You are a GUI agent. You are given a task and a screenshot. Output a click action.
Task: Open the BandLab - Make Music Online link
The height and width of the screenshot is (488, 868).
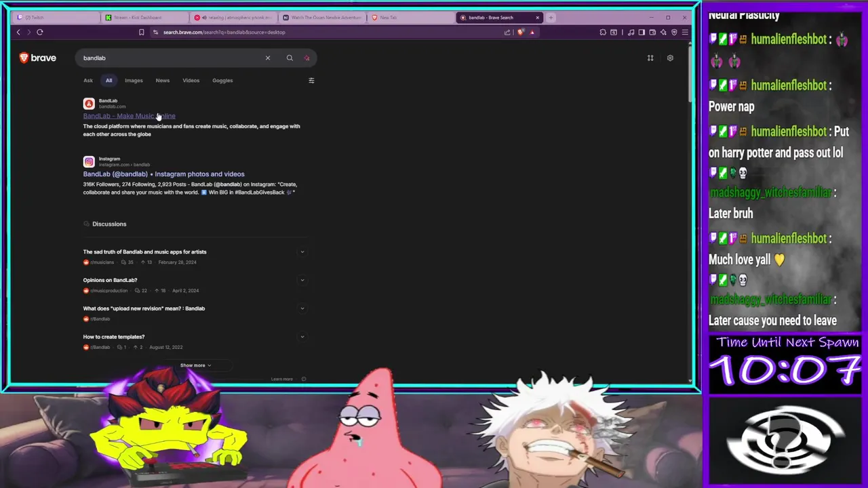tap(129, 116)
